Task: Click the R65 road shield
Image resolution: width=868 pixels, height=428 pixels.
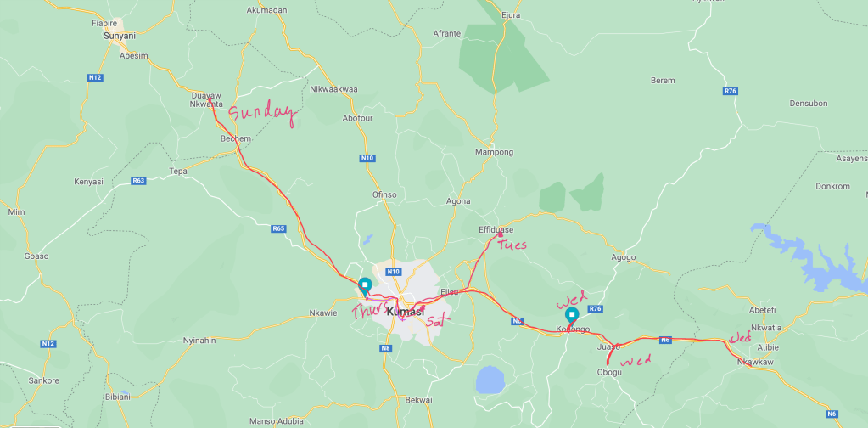Action: click(x=278, y=228)
